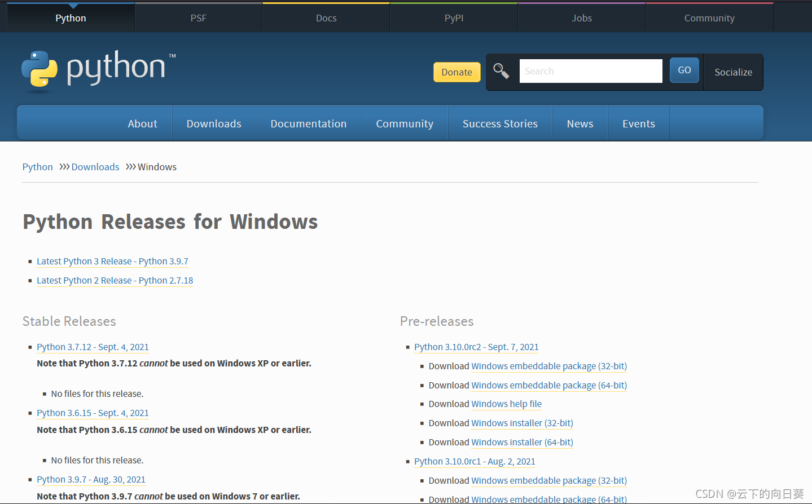Open Python 3.10.0rc1 - Aug. 2, 2021 release
The image size is (812, 504).
(475, 461)
